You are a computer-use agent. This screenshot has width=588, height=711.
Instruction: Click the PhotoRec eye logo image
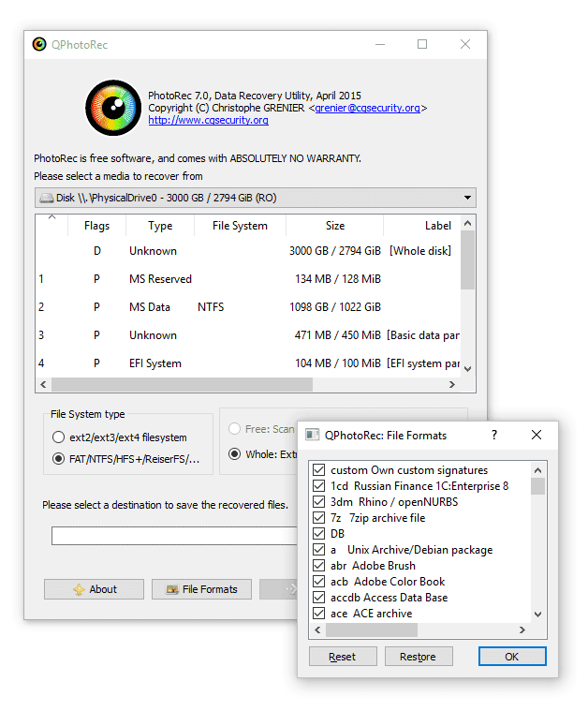[x=113, y=108]
